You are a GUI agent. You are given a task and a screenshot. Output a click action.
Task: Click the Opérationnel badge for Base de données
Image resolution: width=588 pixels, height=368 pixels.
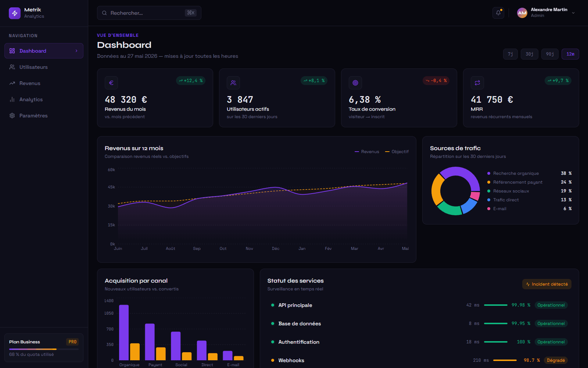tap(551, 323)
